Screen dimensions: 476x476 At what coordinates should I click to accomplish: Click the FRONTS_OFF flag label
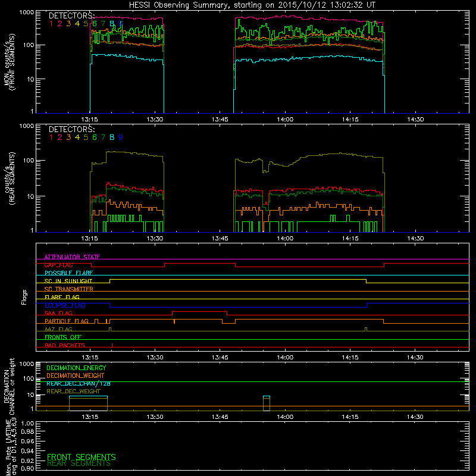tap(63, 337)
